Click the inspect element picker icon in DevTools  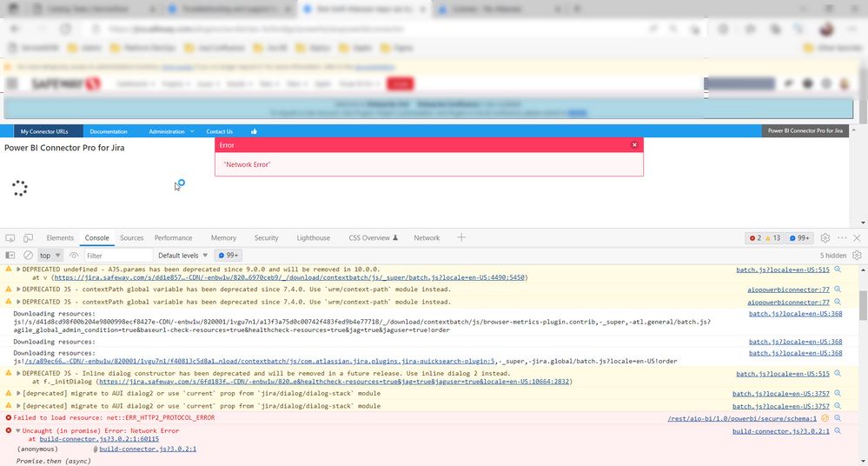pyautogui.click(x=10, y=237)
